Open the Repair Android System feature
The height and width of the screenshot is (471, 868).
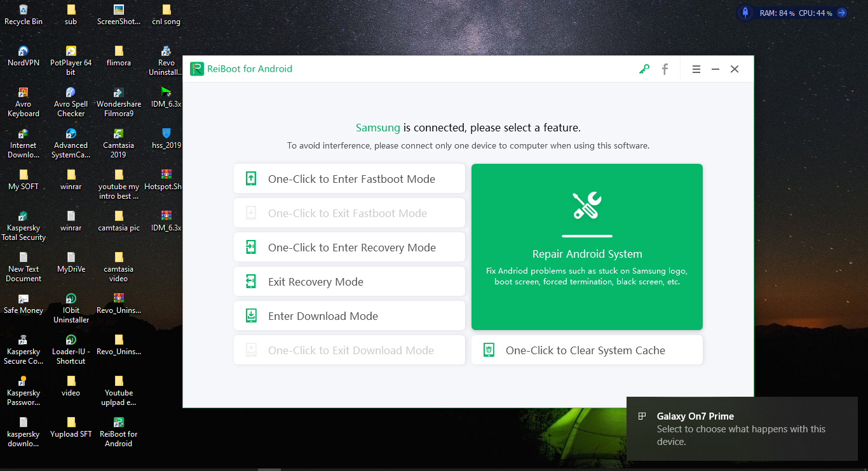tap(587, 247)
